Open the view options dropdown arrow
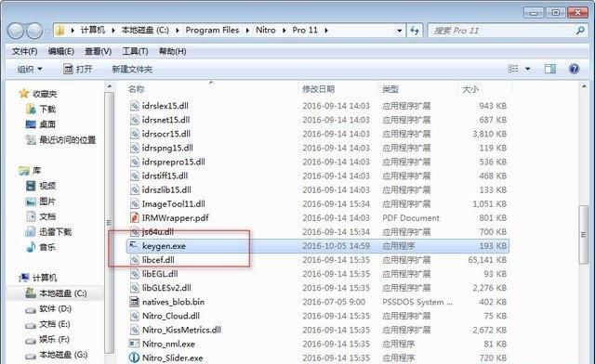 pos(527,69)
